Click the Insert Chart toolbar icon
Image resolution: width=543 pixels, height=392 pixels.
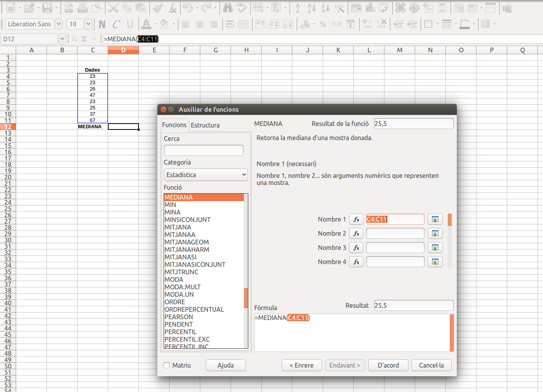pyautogui.click(x=370, y=8)
